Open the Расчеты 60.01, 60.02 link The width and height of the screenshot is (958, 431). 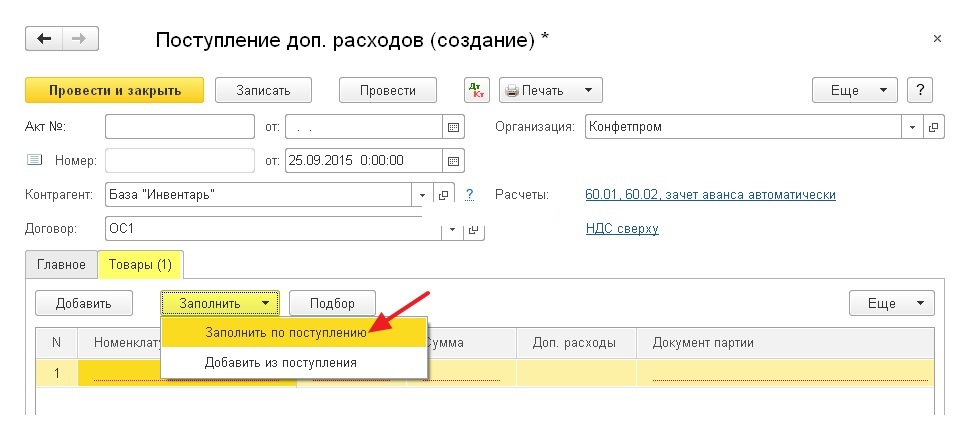(x=711, y=195)
